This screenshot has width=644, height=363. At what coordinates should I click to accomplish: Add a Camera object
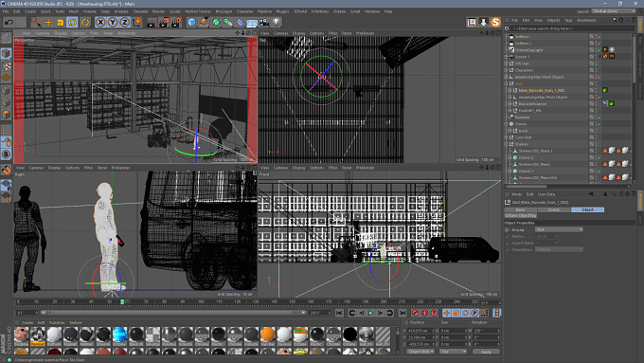264,22
